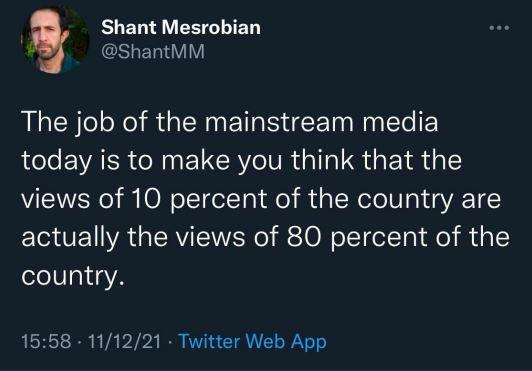Click Shant Mesrobian's profile photo
This screenshot has width=532, height=371.
pyautogui.click(x=55, y=40)
